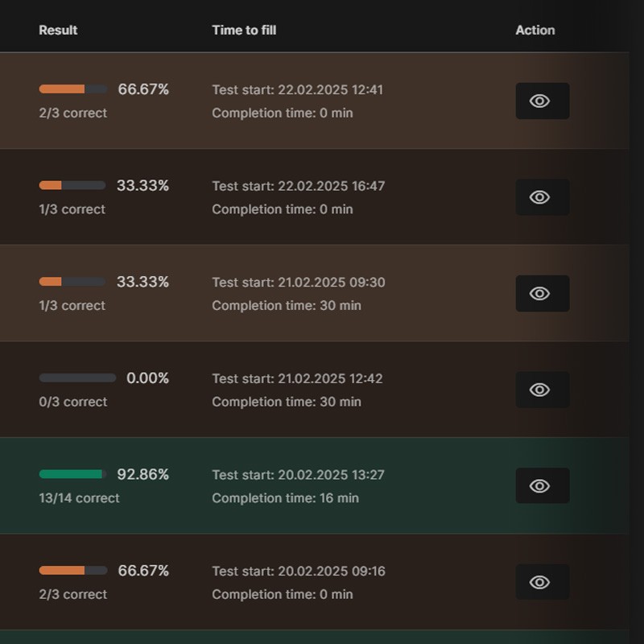Open eye icon for 22.02.2025 16:47 test

click(542, 197)
